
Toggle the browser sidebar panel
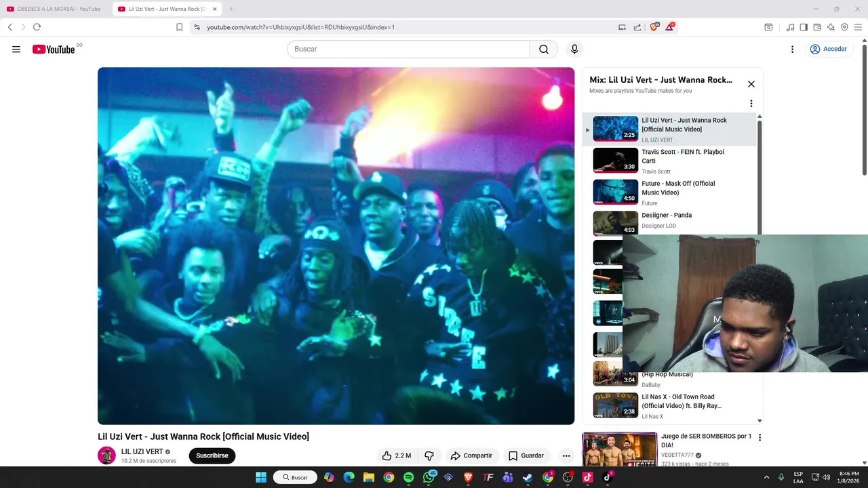(804, 27)
